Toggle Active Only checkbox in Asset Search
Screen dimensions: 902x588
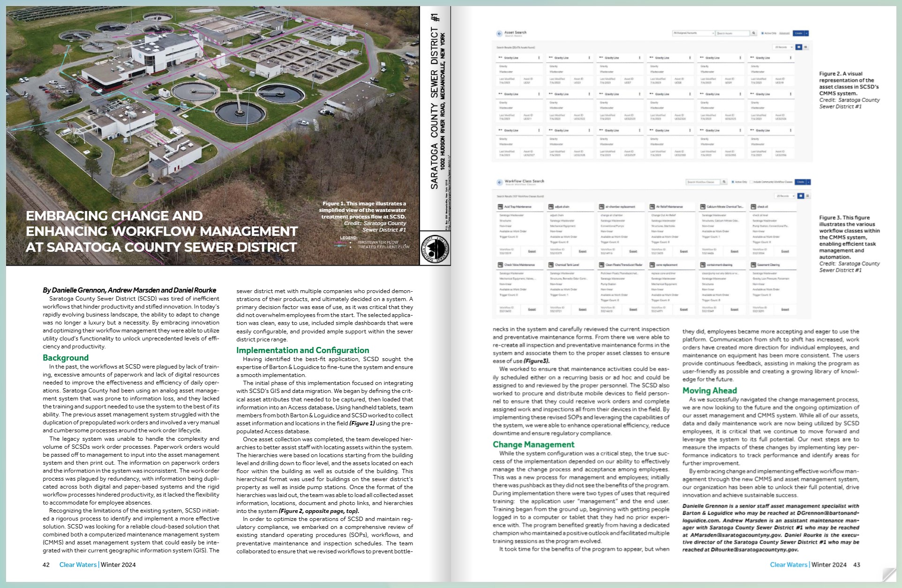point(762,33)
